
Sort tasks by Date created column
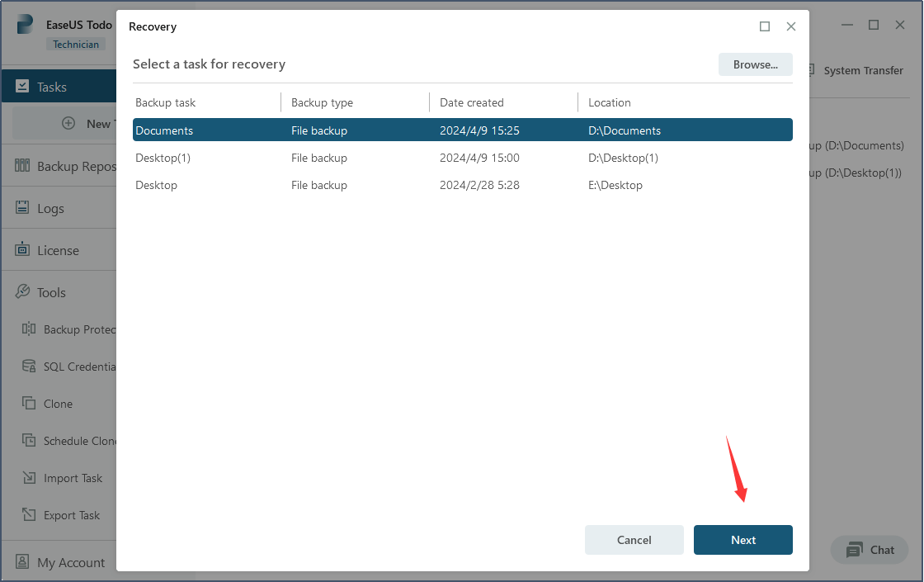pyautogui.click(x=471, y=102)
